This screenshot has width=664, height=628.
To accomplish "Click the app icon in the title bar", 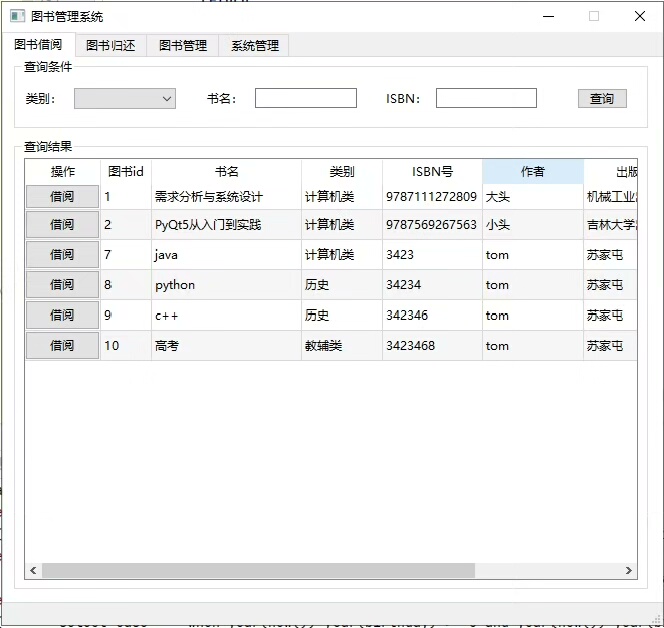I will pyautogui.click(x=17, y=16).
